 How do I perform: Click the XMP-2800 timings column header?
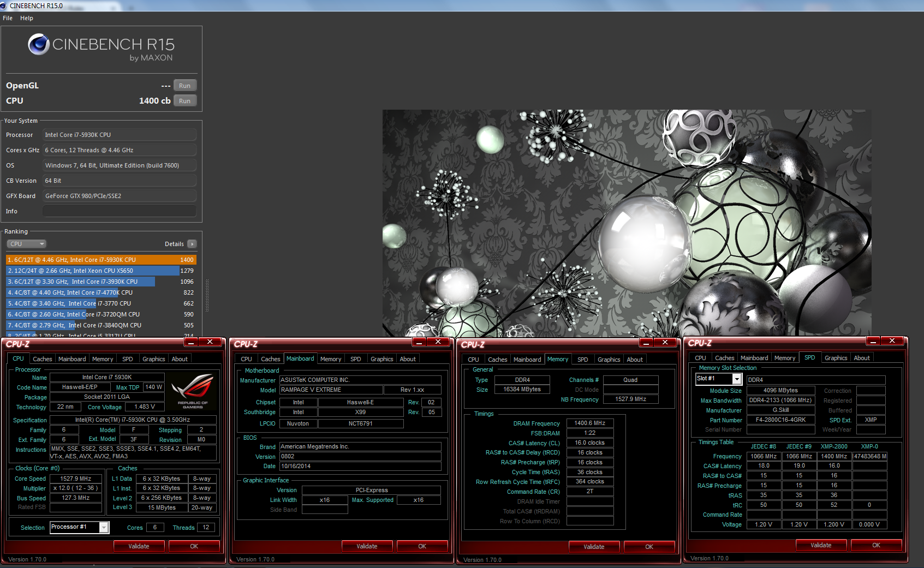point(834,446)
